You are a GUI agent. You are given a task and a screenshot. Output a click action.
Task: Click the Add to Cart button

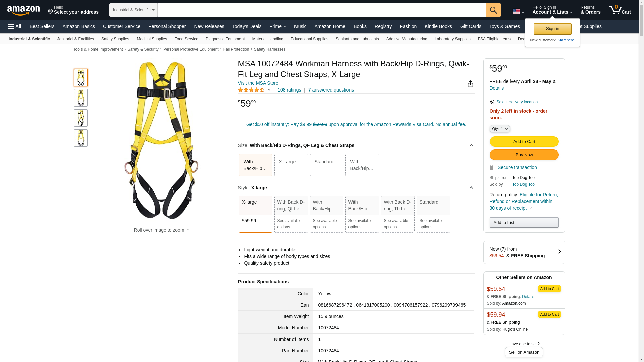click(524, 141)
